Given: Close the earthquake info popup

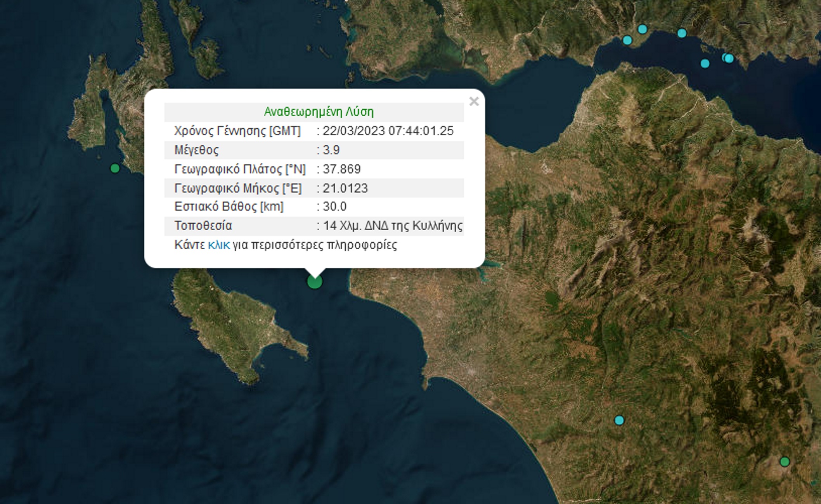Looking at the screenshot, I should pos(474,102).
